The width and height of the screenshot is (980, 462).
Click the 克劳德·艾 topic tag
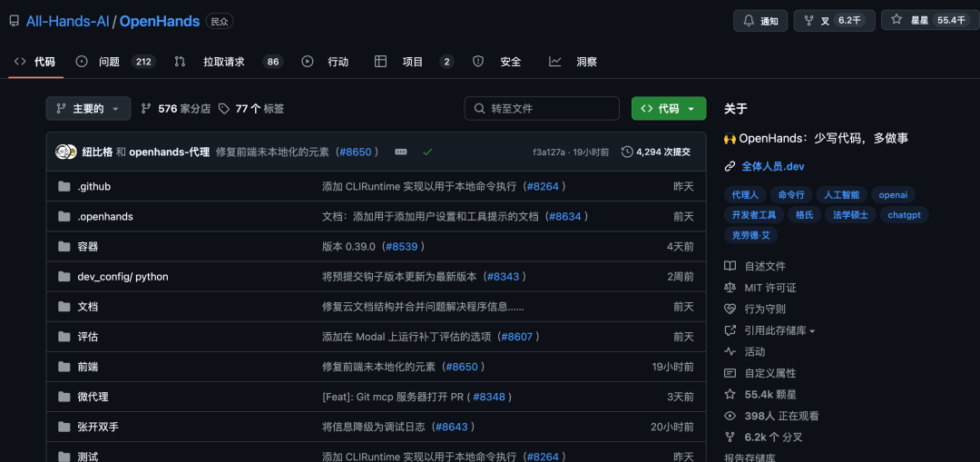pos(750,236)
